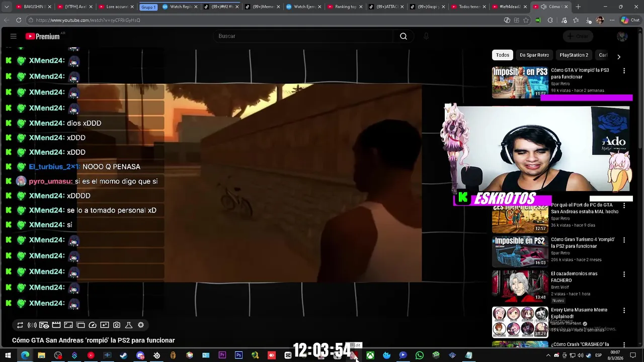Open WhatsApp from the taskbar
Viewport: 644px width, 362px height.
(420, 355)
